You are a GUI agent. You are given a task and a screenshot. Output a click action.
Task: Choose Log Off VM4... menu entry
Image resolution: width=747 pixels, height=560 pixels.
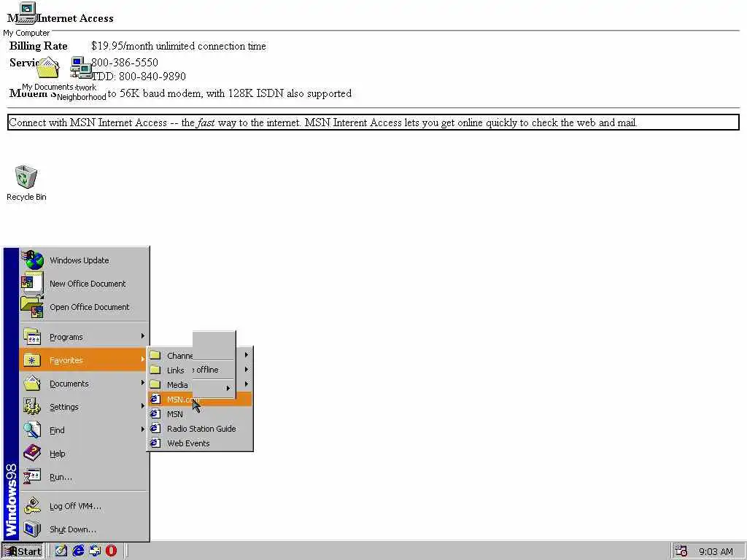tap(85, 506)
